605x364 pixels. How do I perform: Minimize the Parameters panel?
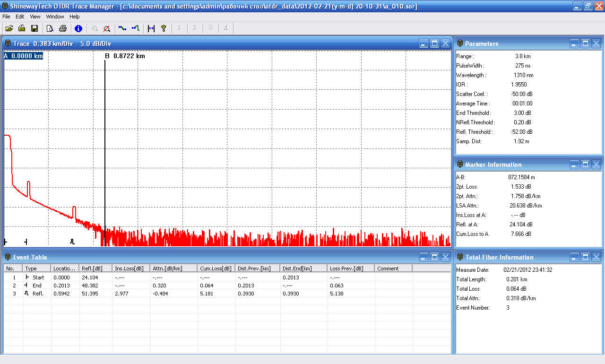(574, 43)
